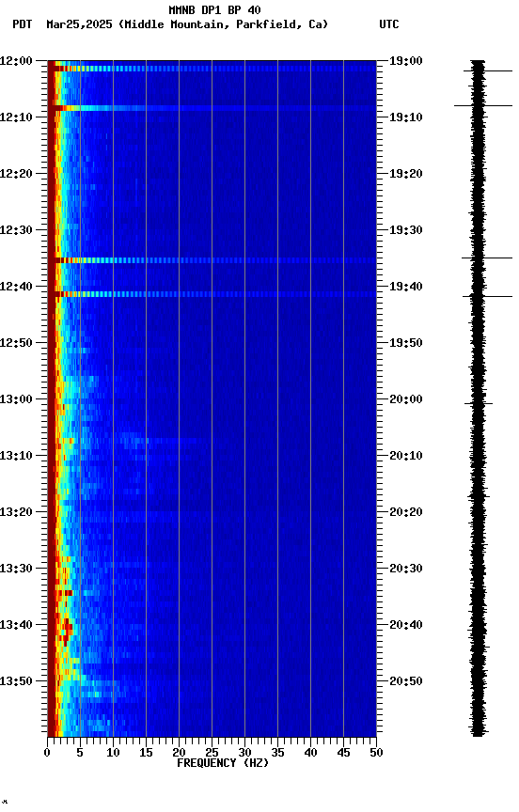
Task: Click the '12:50' PDT time label
Action: tap(16, 343)
